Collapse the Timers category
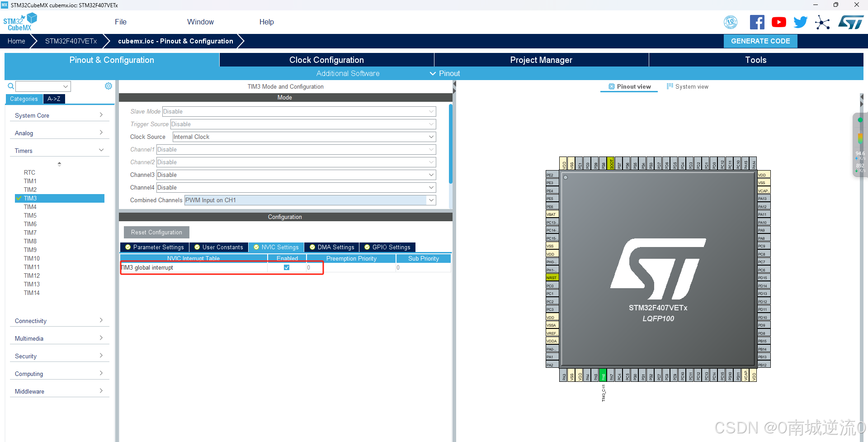The height and width of the screenshot is (442, 868). pyautogui.click(x=59, y=151)
